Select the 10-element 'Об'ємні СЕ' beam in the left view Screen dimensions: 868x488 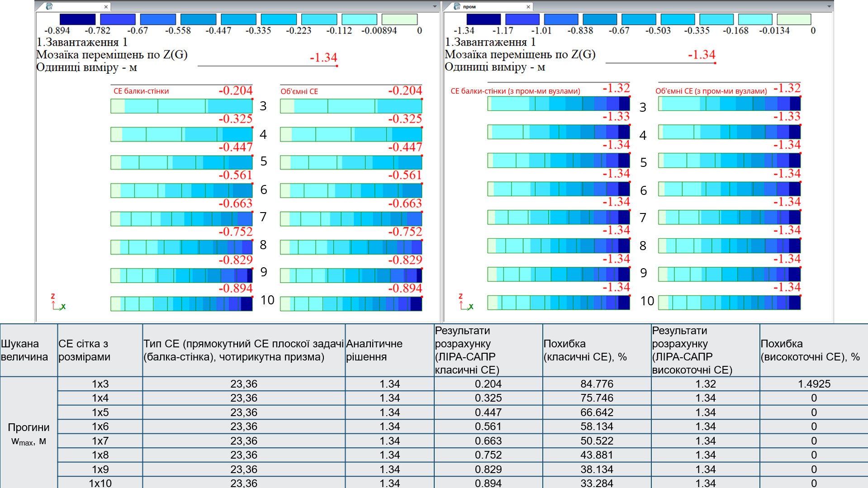(351, 303)
